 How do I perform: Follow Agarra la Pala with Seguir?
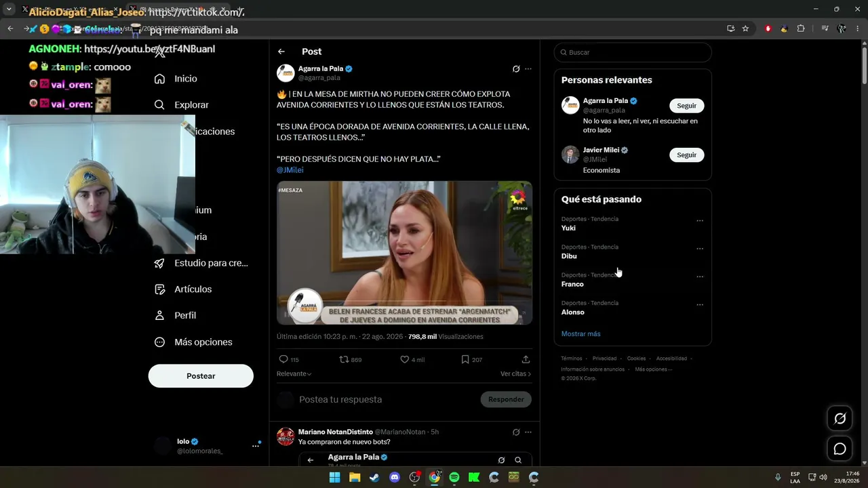(687, 106)
